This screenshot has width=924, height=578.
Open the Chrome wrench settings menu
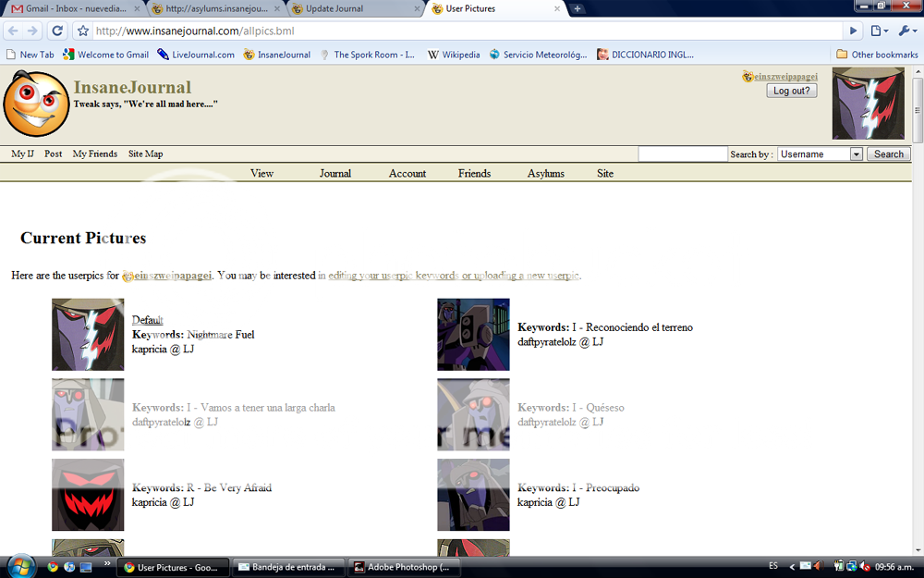(x=906, y=31)
